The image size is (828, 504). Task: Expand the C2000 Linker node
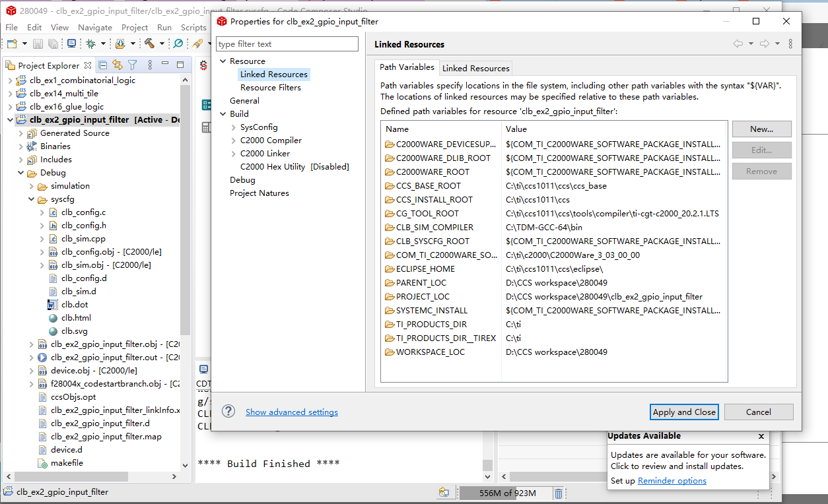pos(234,154)
